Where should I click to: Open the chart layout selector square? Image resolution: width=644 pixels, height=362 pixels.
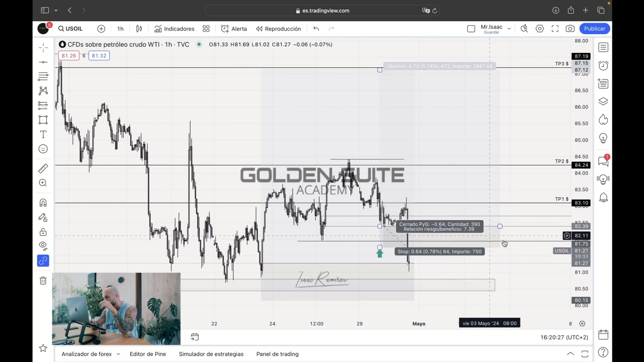471,28
